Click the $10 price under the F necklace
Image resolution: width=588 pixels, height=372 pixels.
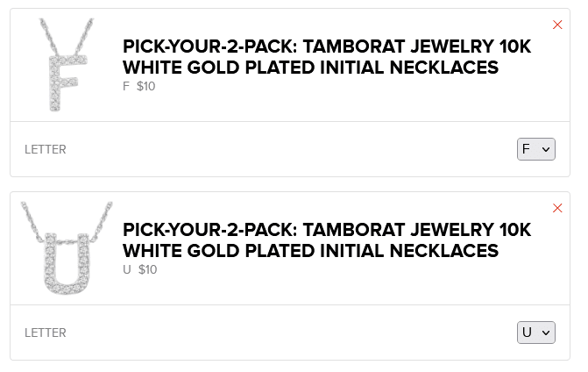[146, 86]
